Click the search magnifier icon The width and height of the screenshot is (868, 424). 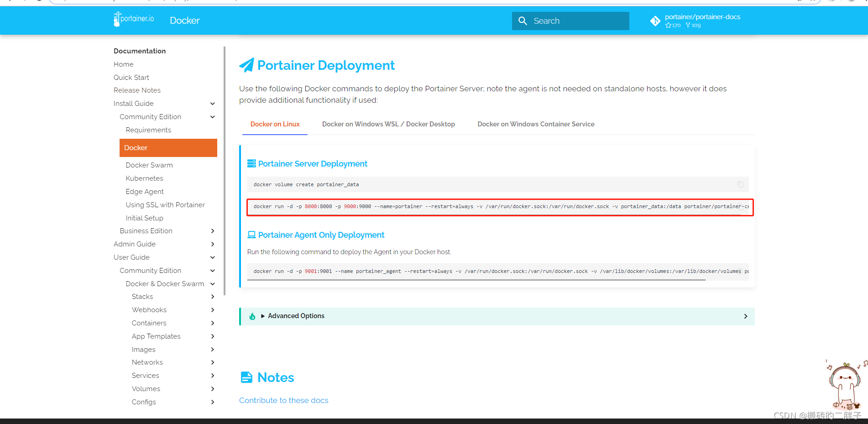pos(523,21)
